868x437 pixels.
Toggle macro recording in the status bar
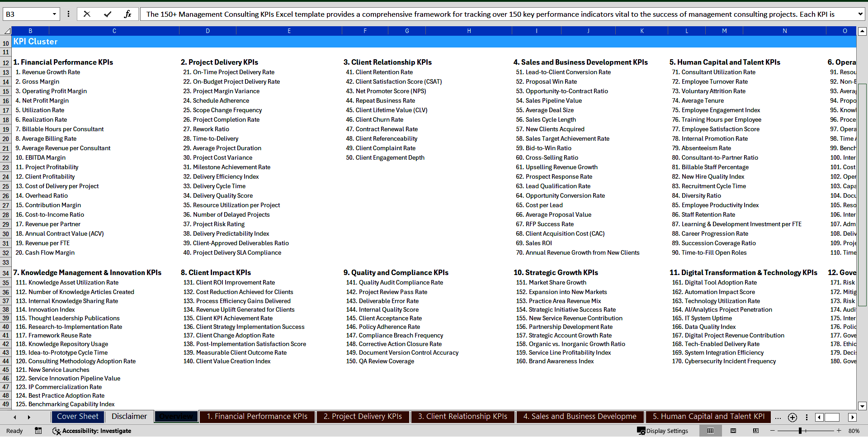click(x=38, y=431)
